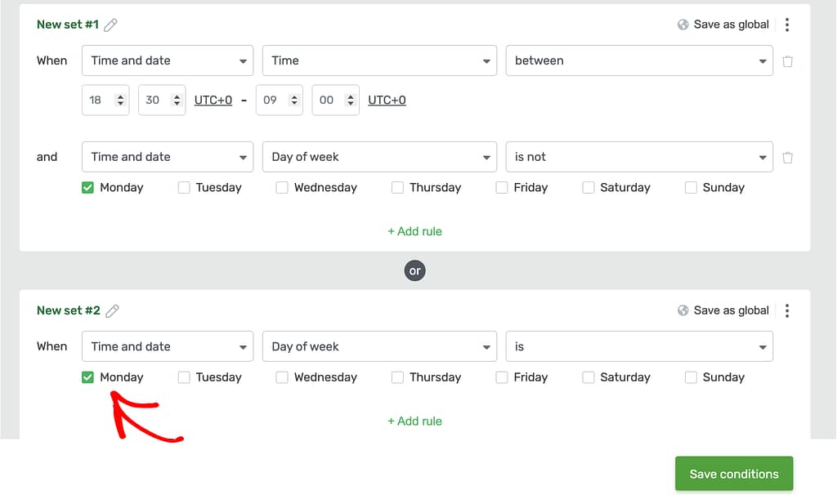Click the 'or' connector between sets
The image size is (837, 504).
(x=415, y=270)
